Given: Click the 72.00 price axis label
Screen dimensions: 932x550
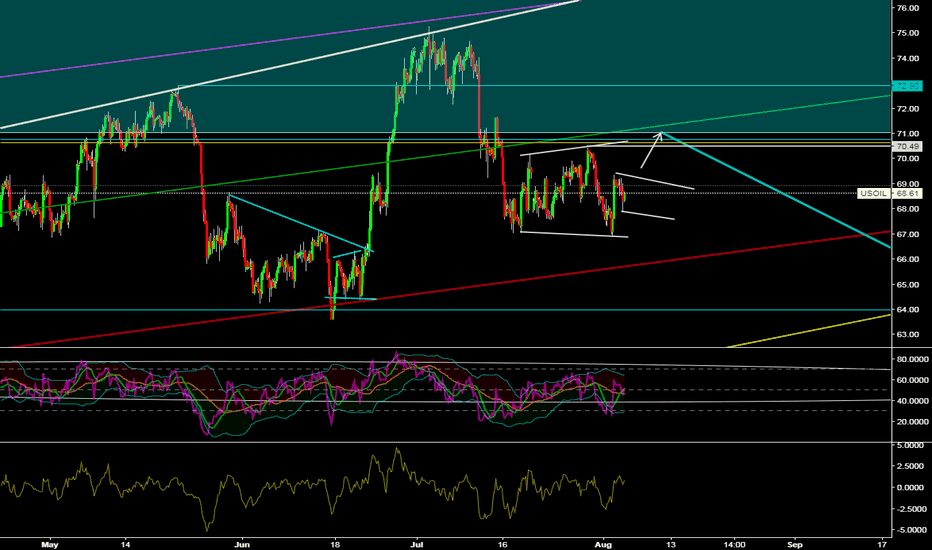Looking at the screenshot, I should pyautogui.click(x=908, y=108).
